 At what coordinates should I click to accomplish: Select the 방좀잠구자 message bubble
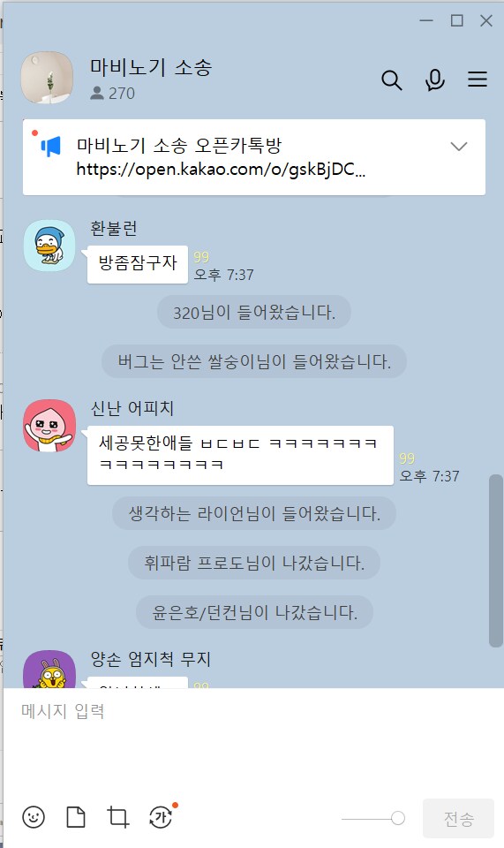(x=137, y=264)
